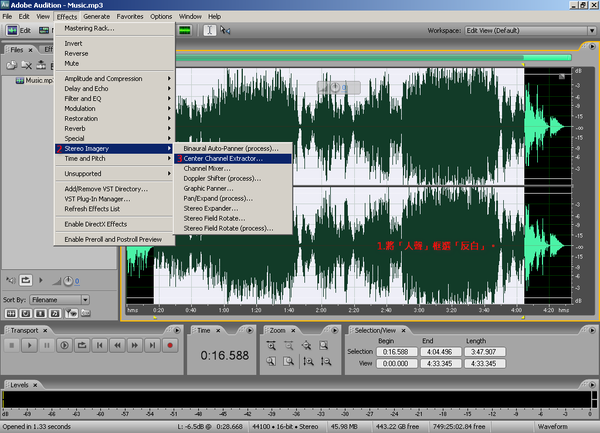Image resolution: width=600 pixels, height=433 pixels.
Task: Close the Levels panel tab
Action: pos(35,385)
